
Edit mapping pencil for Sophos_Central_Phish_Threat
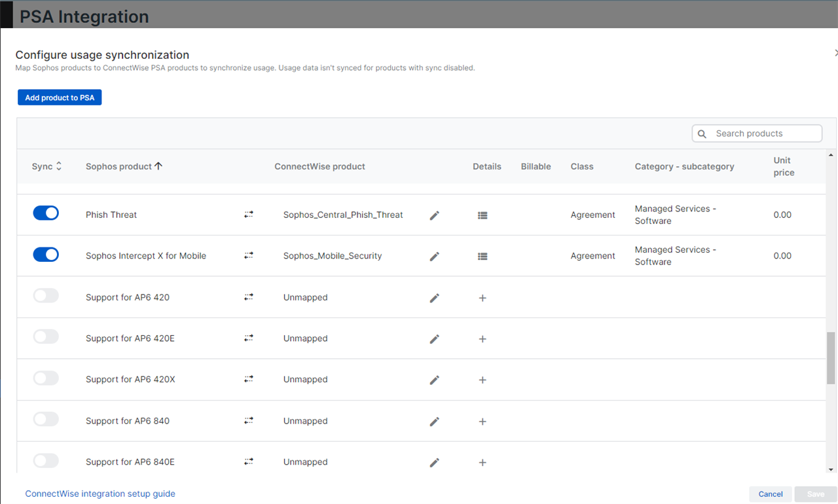[434, 215]
